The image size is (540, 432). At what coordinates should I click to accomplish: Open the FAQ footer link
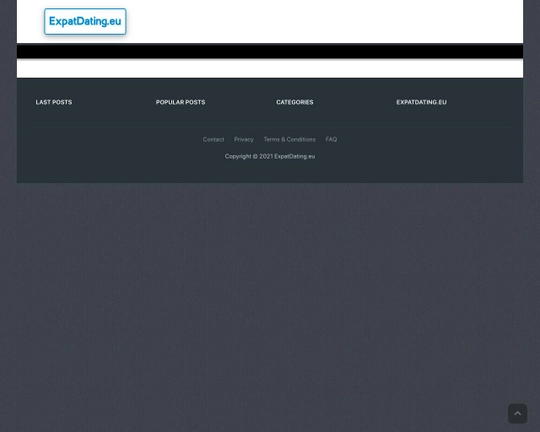pyautogui.click(x=331, y=139)
